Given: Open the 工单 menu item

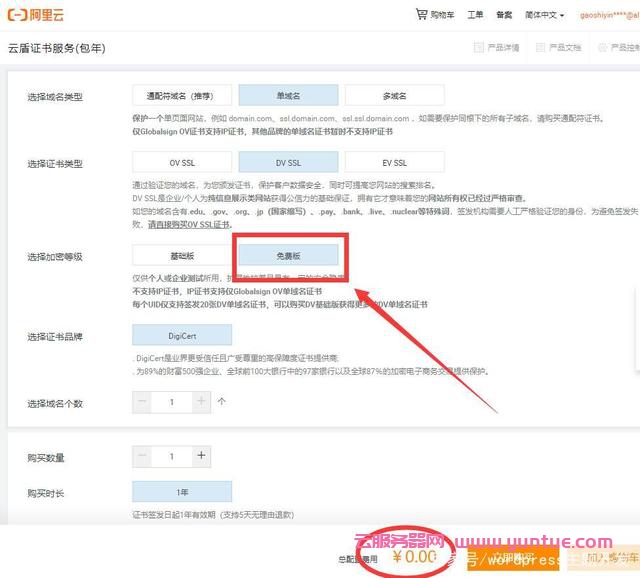Looking at the screenshot, I should 475,15.
